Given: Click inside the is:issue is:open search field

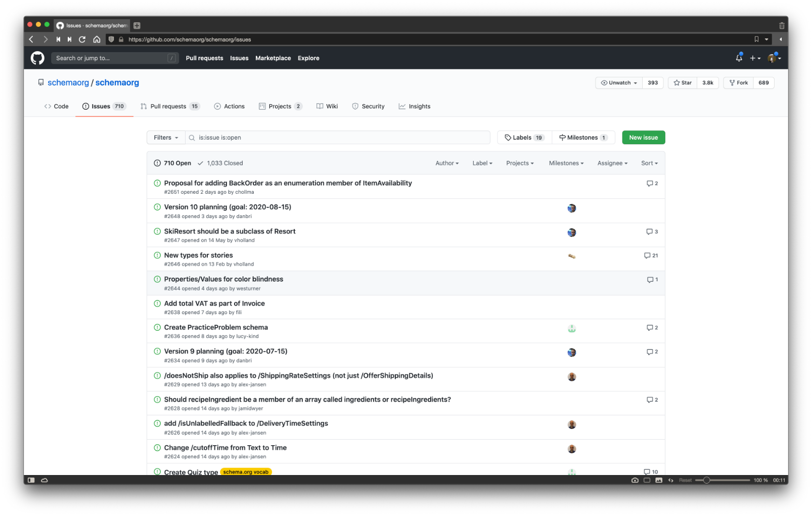Looking at the screenshot, I should (338, 138).
